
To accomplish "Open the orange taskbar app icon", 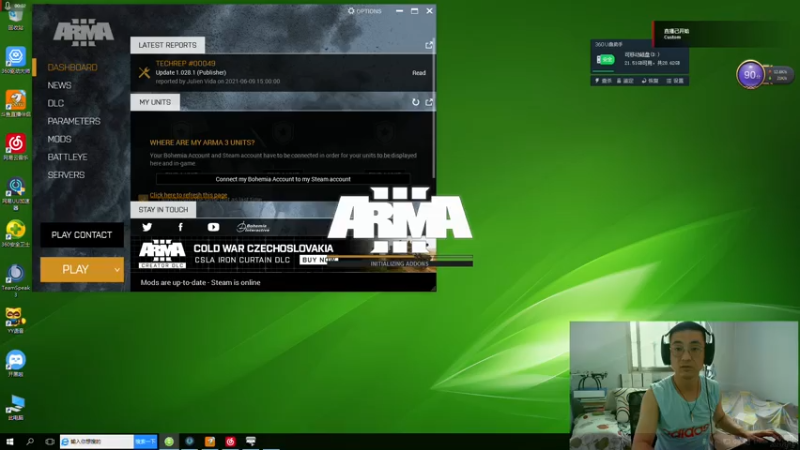I will pyautogui.click(x=210, y=441).
